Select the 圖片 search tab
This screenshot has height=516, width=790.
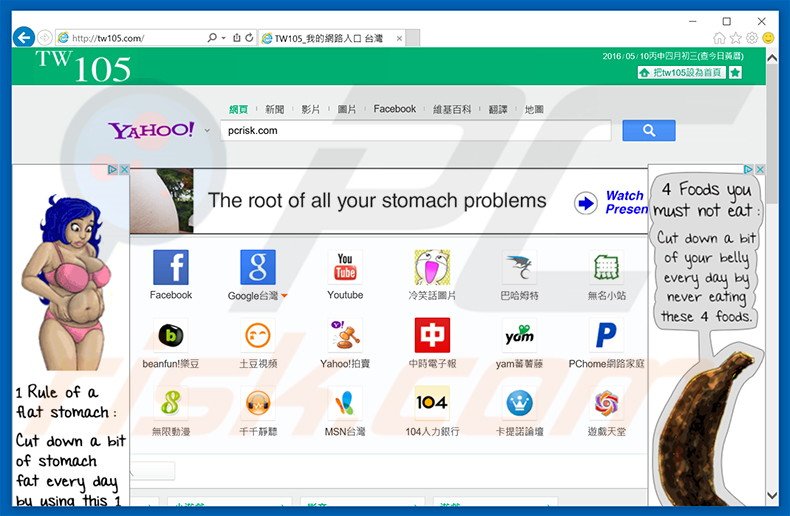(x=347, y=109)
